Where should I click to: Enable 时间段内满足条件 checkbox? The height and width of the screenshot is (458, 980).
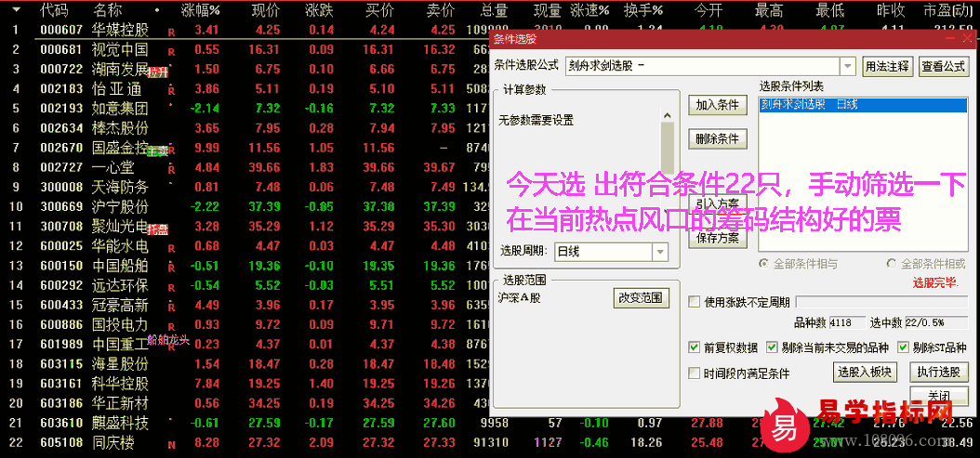pos(694,373)
